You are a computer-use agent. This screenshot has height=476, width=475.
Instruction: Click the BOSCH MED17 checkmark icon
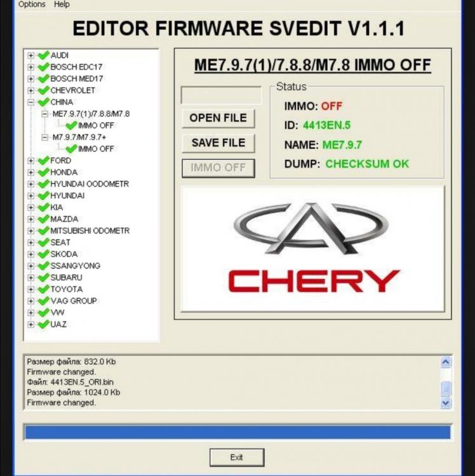(43, 78)
